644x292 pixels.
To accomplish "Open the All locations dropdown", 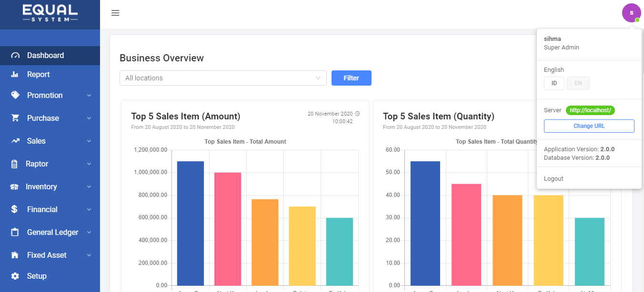I will click(x=223, y=78).
